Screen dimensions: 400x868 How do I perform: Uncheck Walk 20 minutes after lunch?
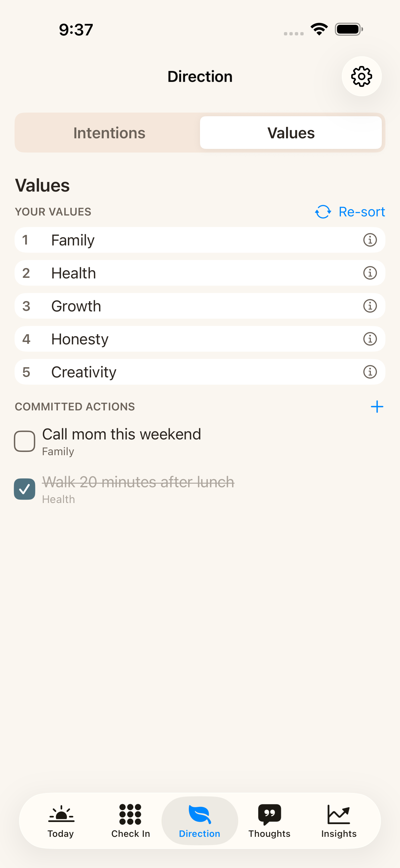click(25, 489)
